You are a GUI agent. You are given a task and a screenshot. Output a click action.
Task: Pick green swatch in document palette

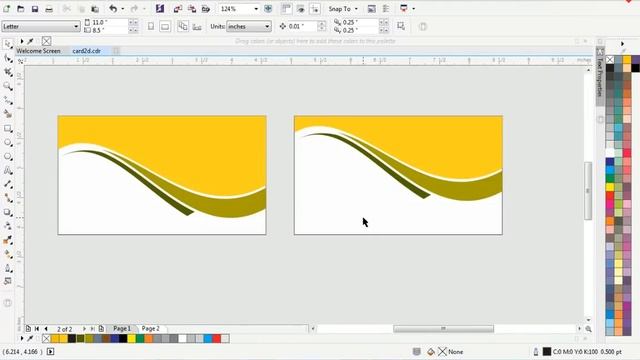(140, 338)
